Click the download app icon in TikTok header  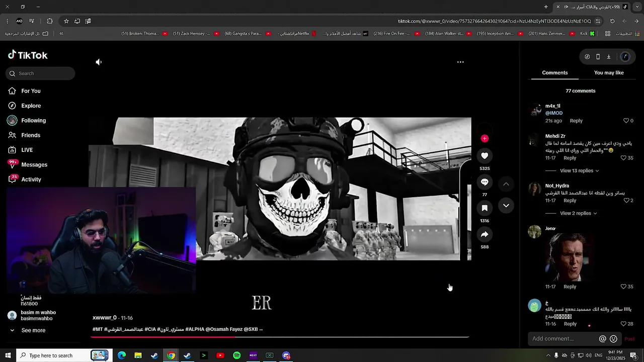[x=608, y=57]
